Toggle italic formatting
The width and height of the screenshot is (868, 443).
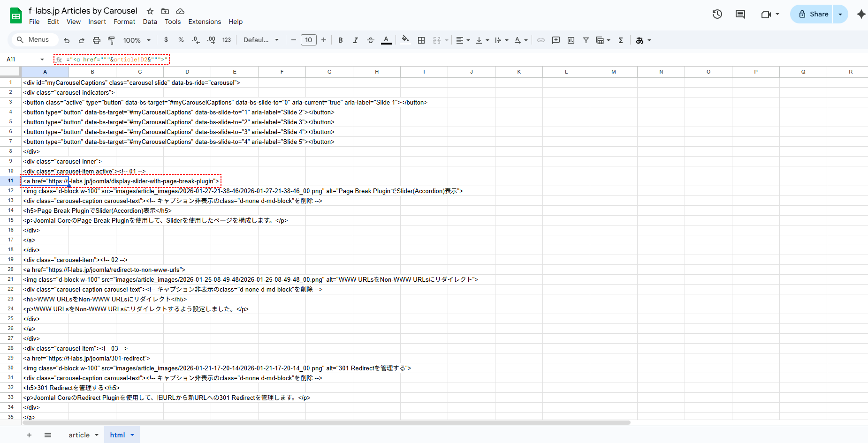click(x=355, y=40)
